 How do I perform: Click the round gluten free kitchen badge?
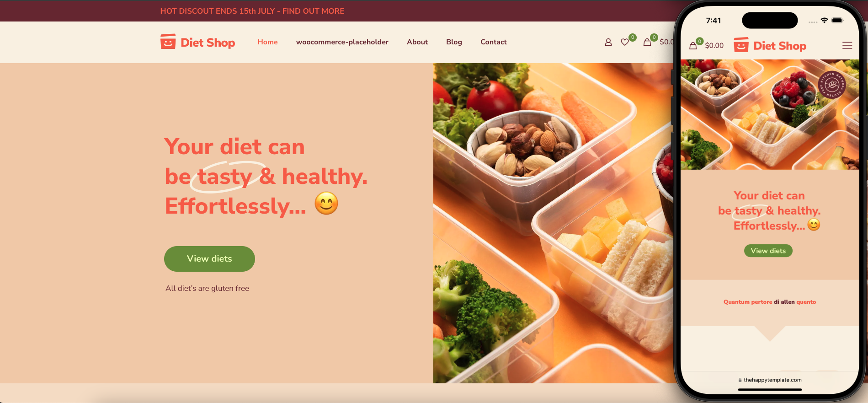[832, 85]
